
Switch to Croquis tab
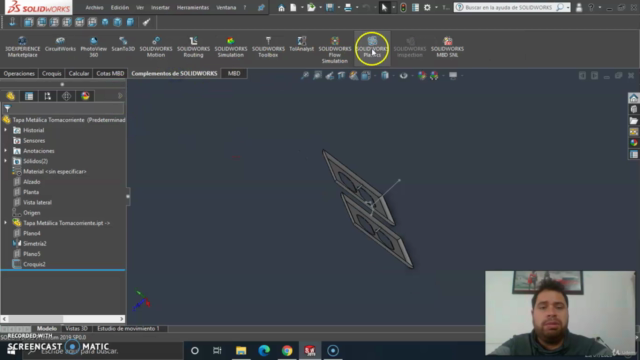point(52,73)
